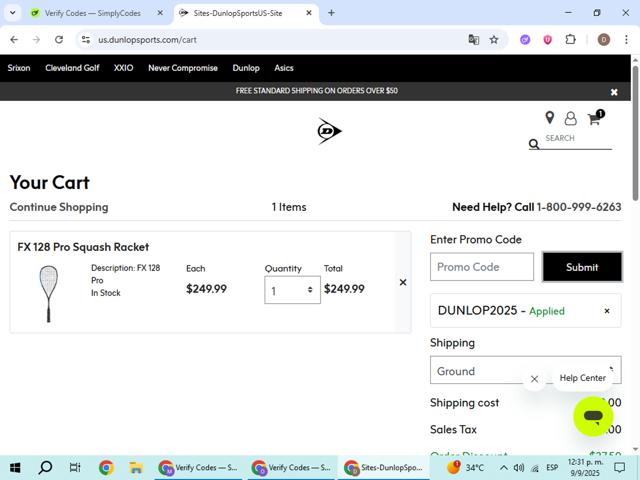640x480 pixels.
Task: Click the Promo Code input field
Action: [x=482, y=267]
